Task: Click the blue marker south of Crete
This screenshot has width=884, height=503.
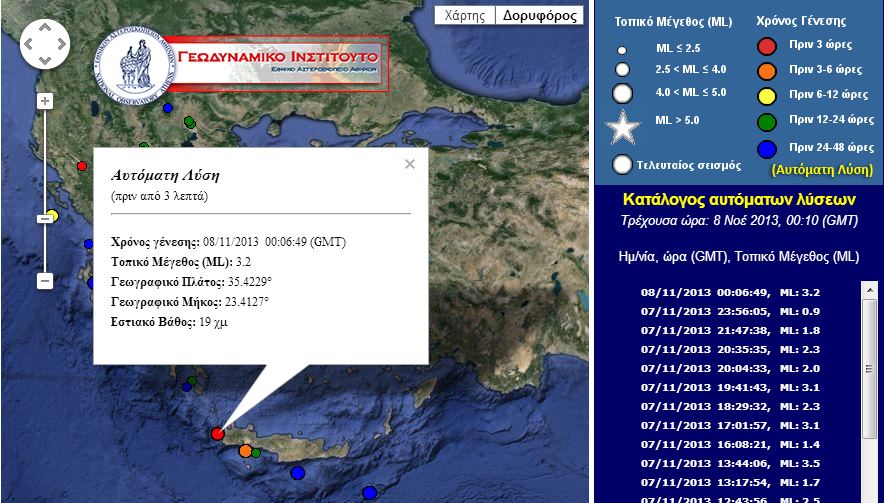Action: [x=297, y=472]
